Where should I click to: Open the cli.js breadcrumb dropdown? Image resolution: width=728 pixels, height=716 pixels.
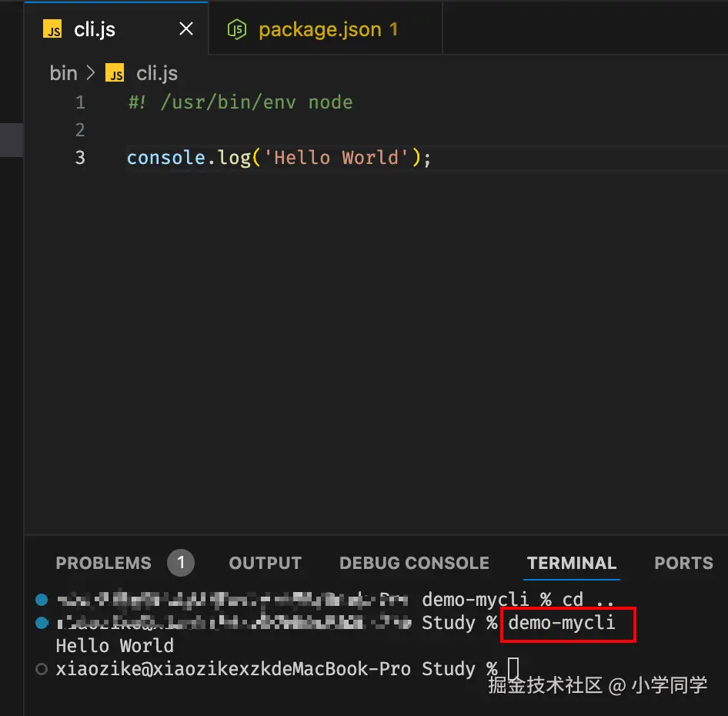(x=157, y=73)
